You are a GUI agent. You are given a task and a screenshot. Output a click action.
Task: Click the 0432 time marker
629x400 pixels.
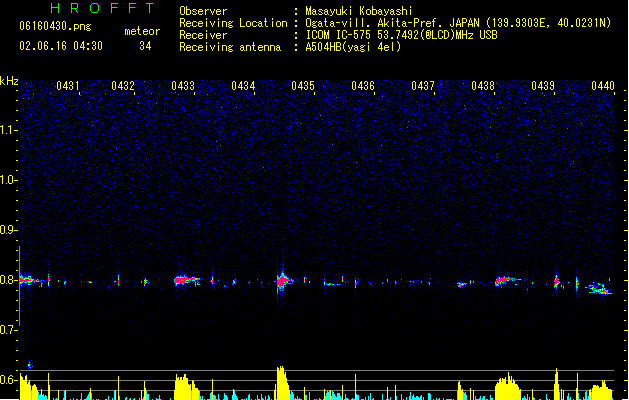(x=123, y=85)
